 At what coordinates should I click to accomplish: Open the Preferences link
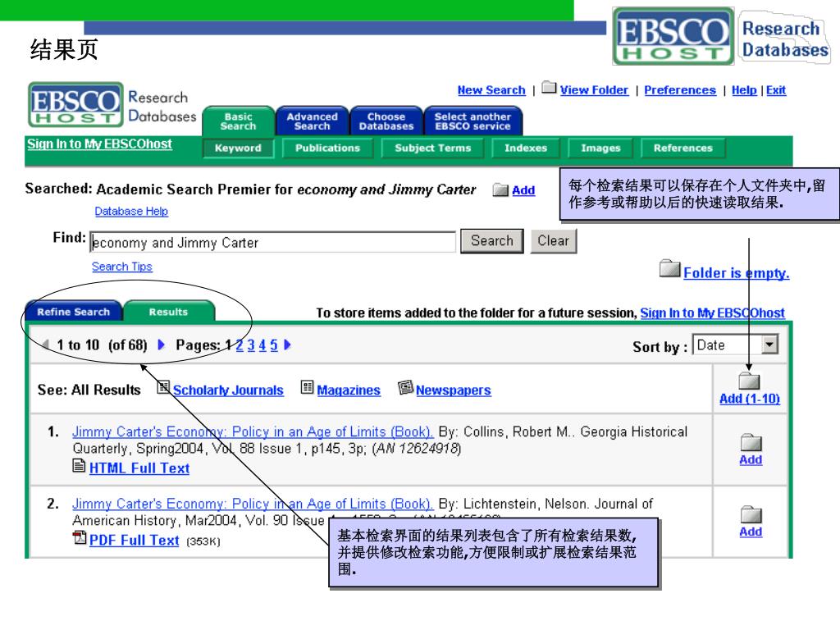point(680,90)
